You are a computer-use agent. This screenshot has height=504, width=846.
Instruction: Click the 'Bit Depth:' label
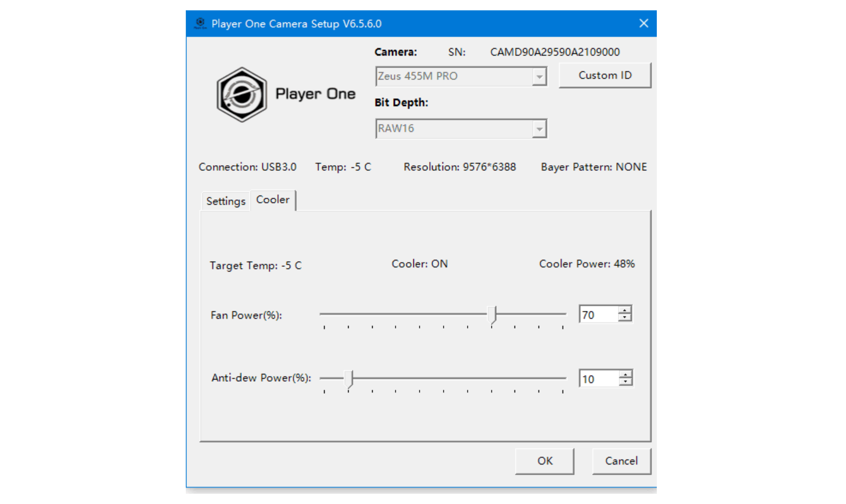[401, 103]
